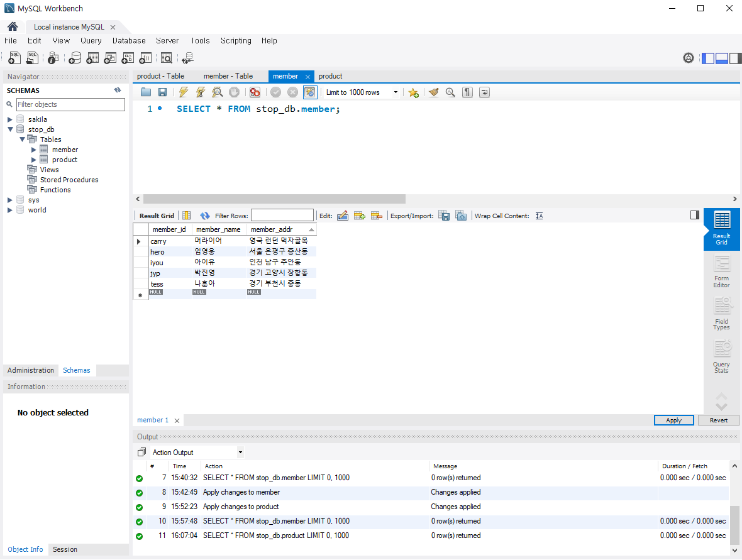Screen dimensions: 742x560
Task: Toggle auto-commit mode
Action: point(309,92)
